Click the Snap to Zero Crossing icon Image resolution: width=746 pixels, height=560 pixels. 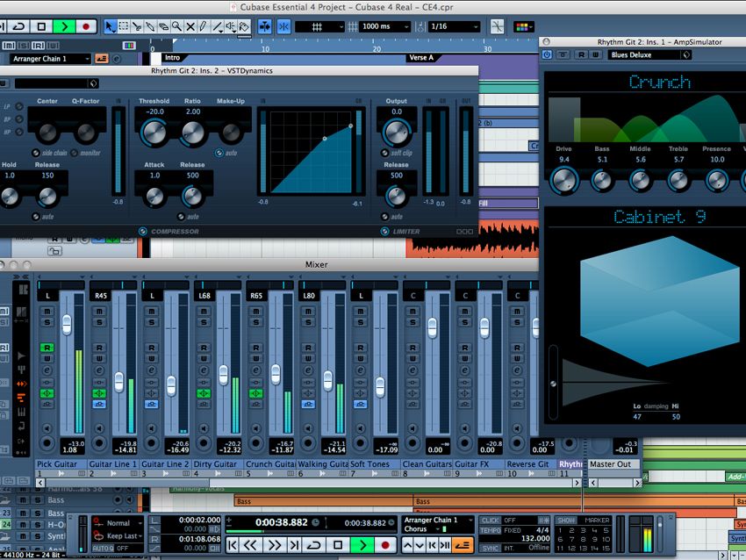click(x=497, y=26)
